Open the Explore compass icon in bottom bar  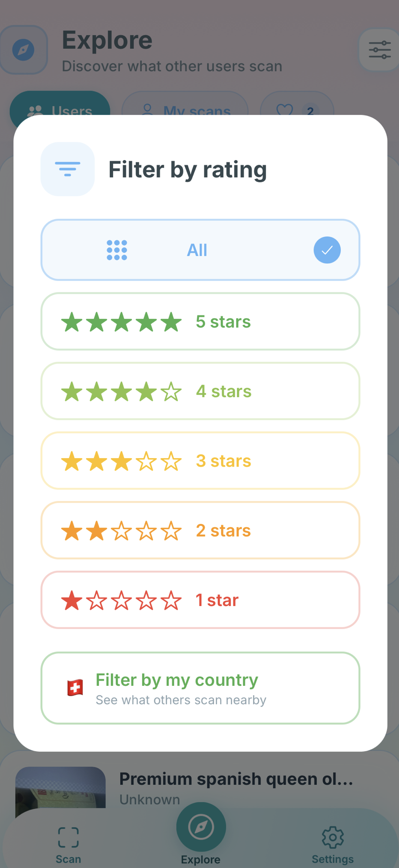(201, 827)
